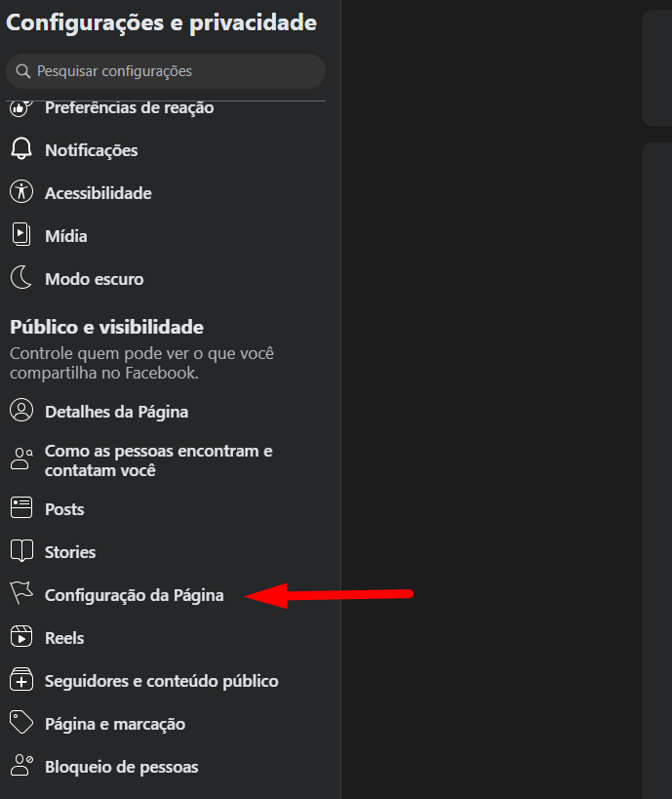Click the accessibility figure icon

21,191
